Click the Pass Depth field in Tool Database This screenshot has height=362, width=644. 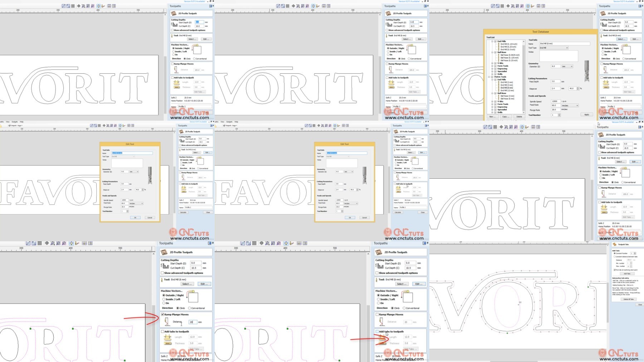[555, 82]
